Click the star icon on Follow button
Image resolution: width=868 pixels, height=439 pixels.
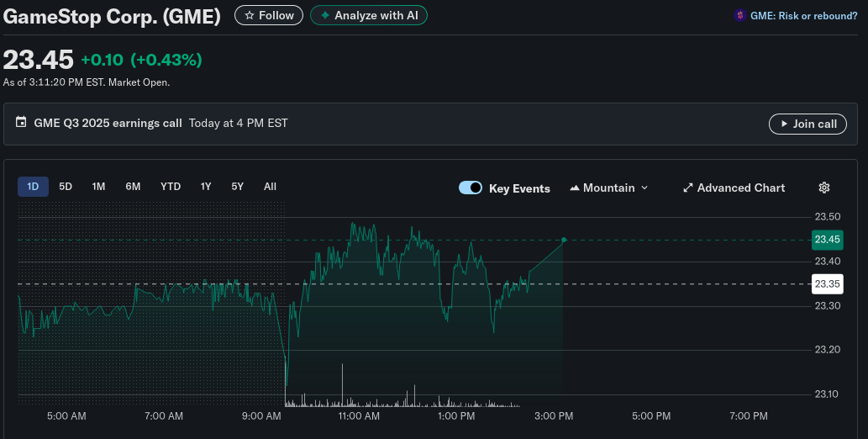click(x=249, y=15)
